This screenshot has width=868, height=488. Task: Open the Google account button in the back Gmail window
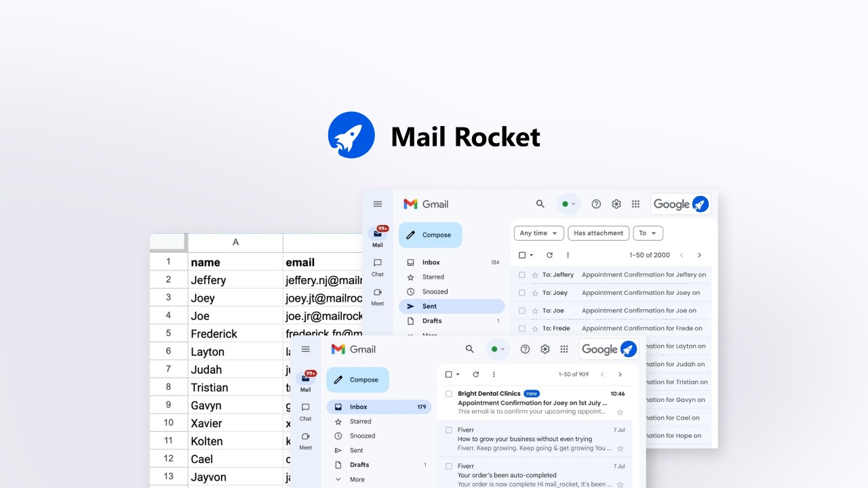point(680,204)
